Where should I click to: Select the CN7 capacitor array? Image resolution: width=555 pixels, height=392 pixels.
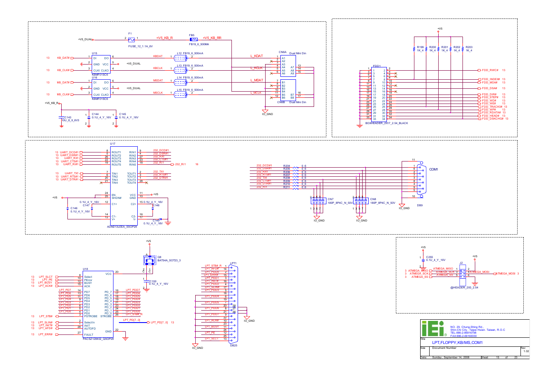point(318,201)
